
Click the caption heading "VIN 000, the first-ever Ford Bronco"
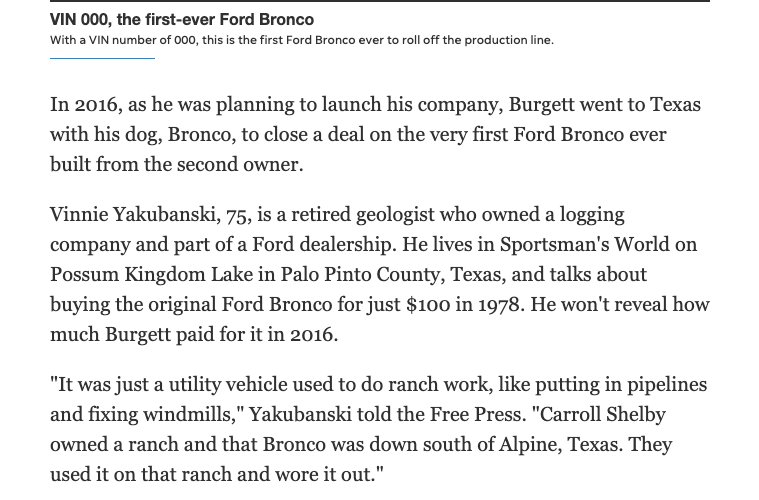click(x=181, y=20)
